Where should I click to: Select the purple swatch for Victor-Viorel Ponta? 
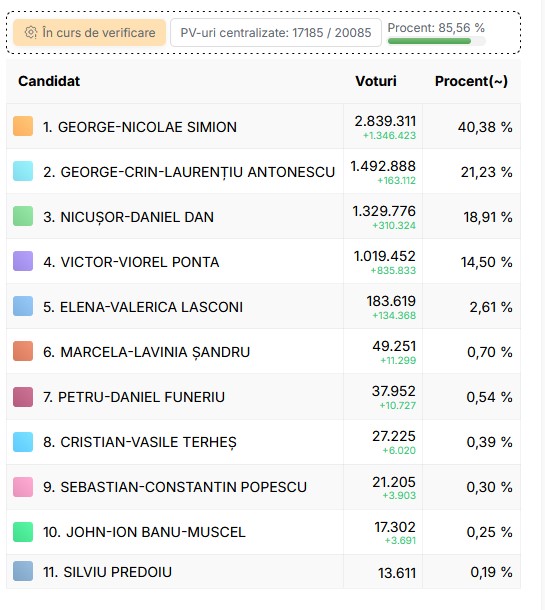23,261
